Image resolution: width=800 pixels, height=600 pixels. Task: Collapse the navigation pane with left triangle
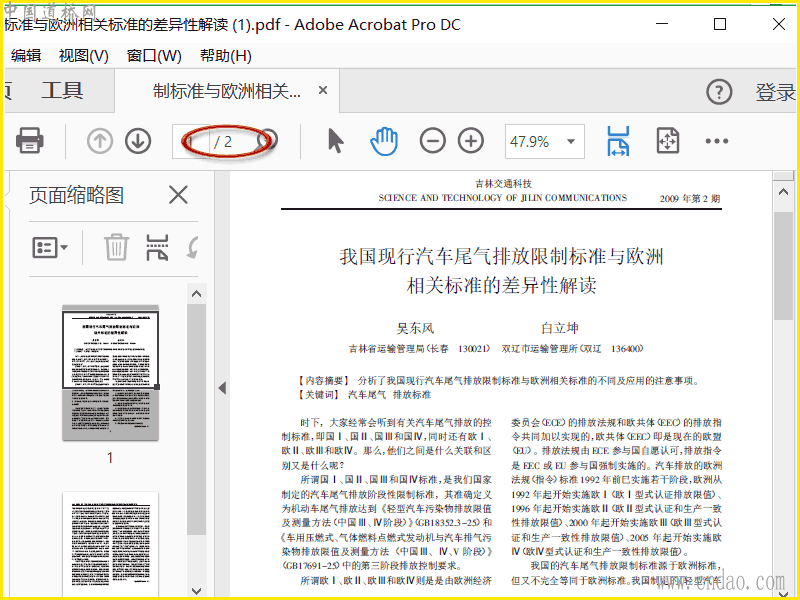(222, 388)
